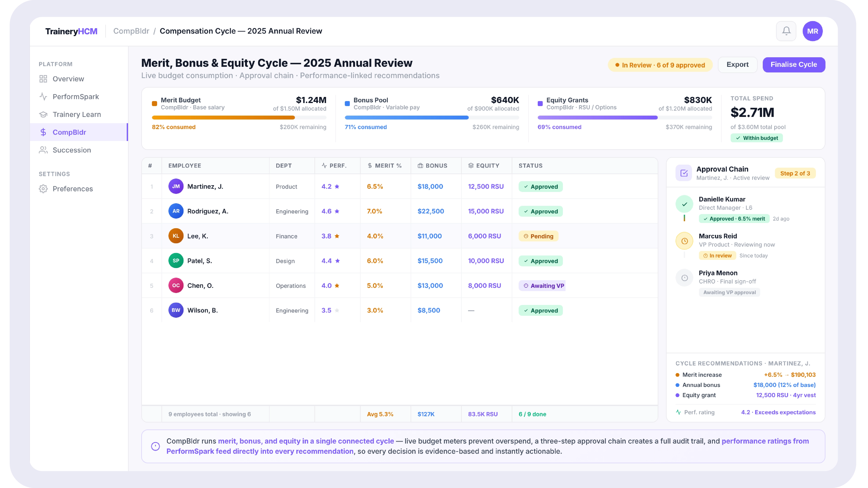Click the Equity Grants progress bar

625,118
